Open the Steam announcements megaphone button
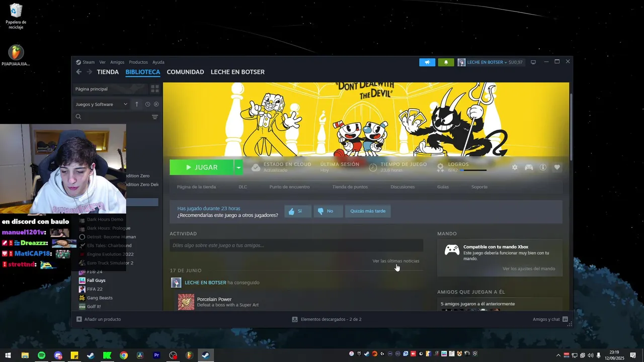This screenshot has width=644, height=362. click(x=427, y=62)
